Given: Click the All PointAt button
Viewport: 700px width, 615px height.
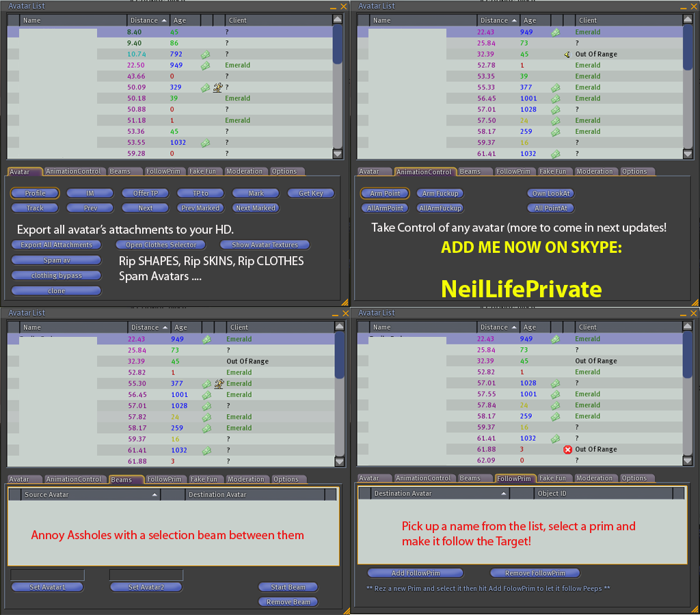Looking at the screenshot, I should [x=550, y=208].
